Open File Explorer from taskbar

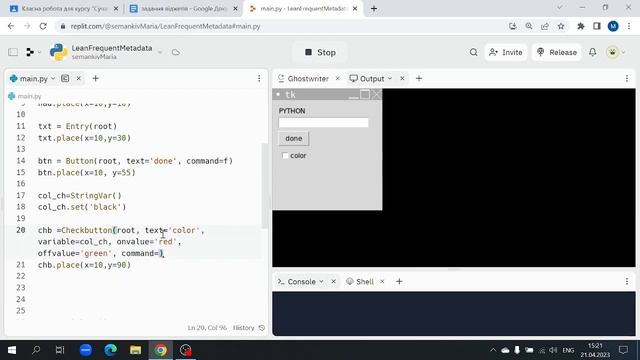tap(136, 350)
